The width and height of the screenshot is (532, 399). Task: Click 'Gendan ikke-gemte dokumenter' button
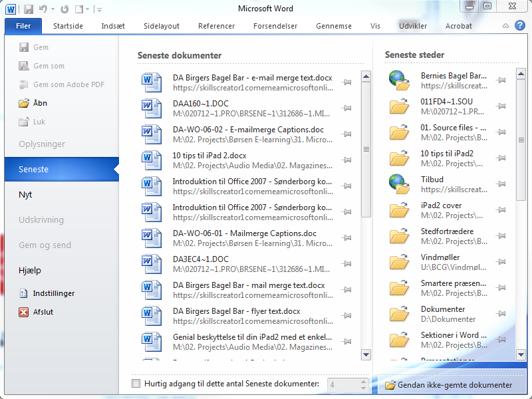449,385
